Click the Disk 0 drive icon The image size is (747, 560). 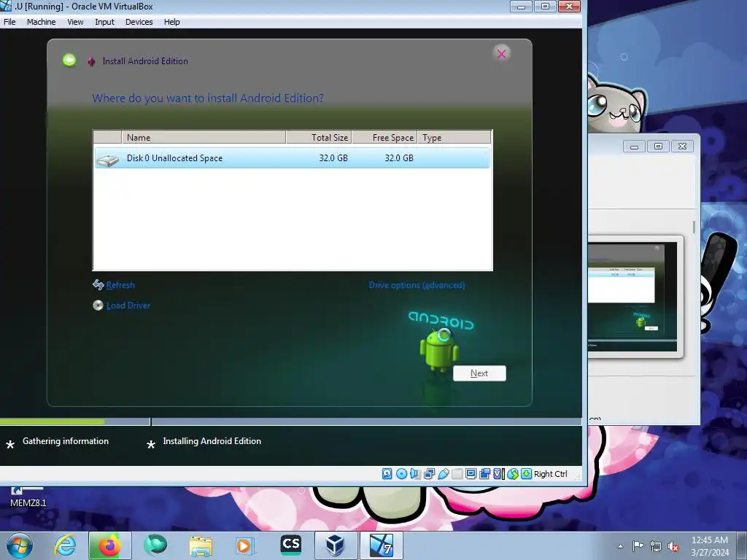[108, 160]
